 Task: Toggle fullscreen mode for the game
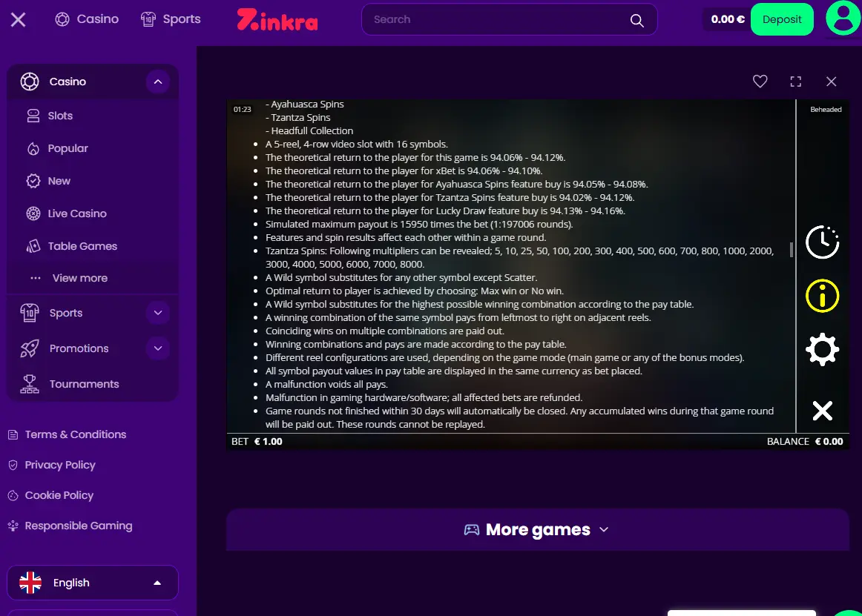795,82
